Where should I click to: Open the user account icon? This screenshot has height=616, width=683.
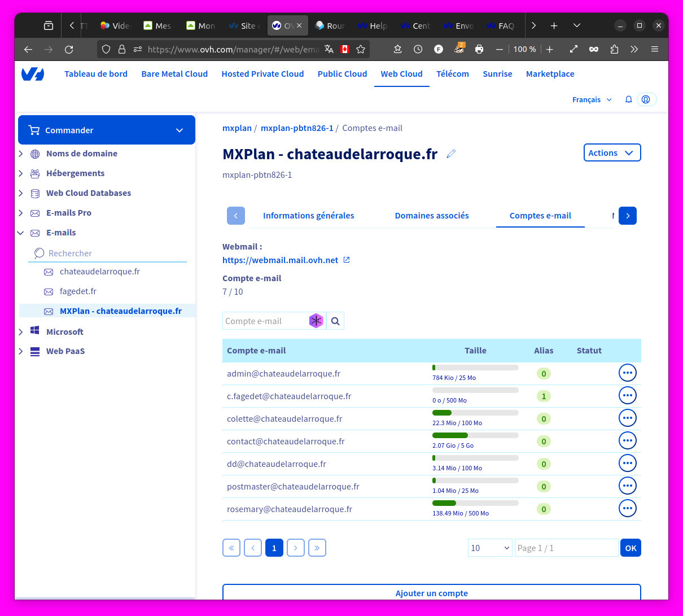click(646, 99)
